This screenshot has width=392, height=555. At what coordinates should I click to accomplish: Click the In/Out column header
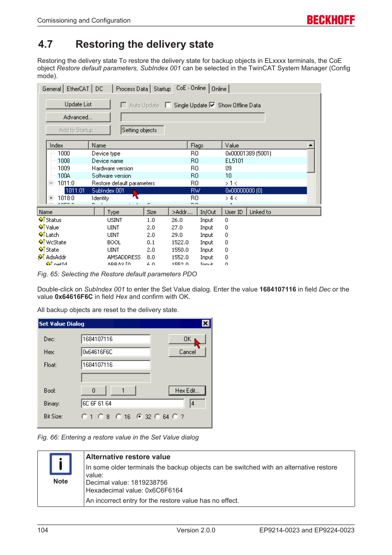coord(209,212)
